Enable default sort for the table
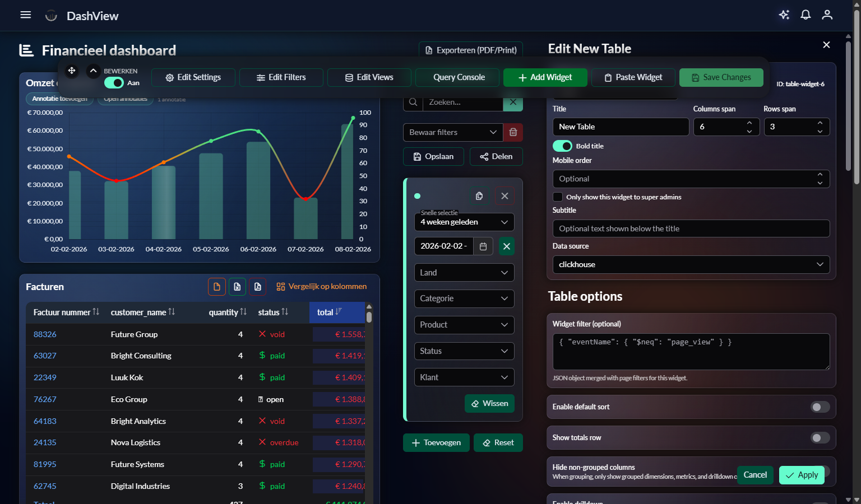The height and width of the screenshot is (504, 861). (820, 407)
